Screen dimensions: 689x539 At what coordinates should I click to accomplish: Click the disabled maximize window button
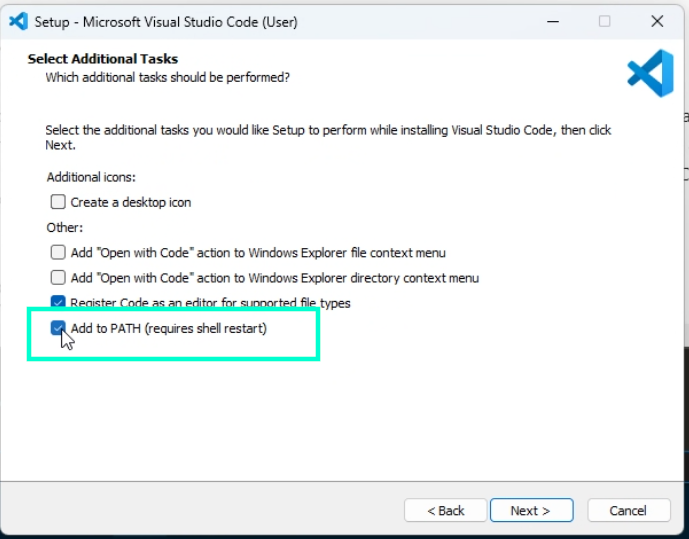(x=604, y=21)
